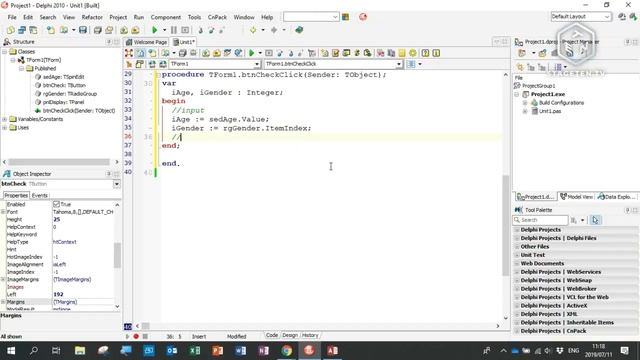Screen dimensions: 640x360
Task: Switch to the Welcome Page tab
Action: pyautogui.click(x=147, y=42)
